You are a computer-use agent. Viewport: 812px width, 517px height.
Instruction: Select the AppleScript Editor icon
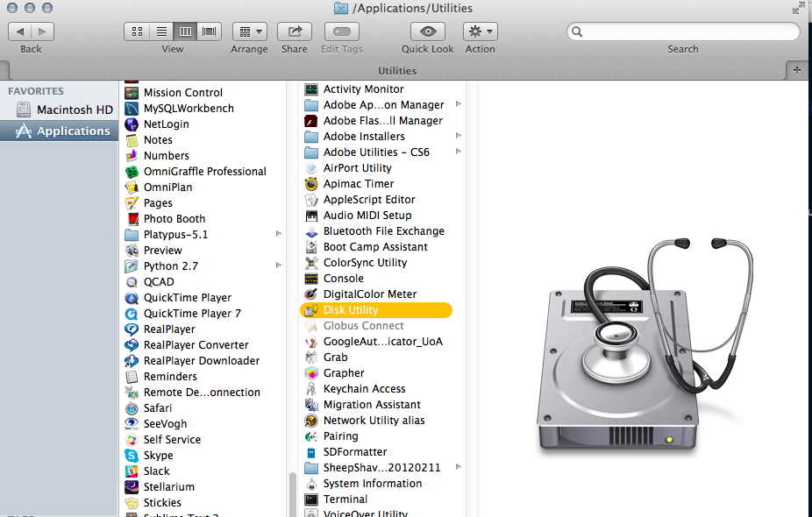pos(311,200)
